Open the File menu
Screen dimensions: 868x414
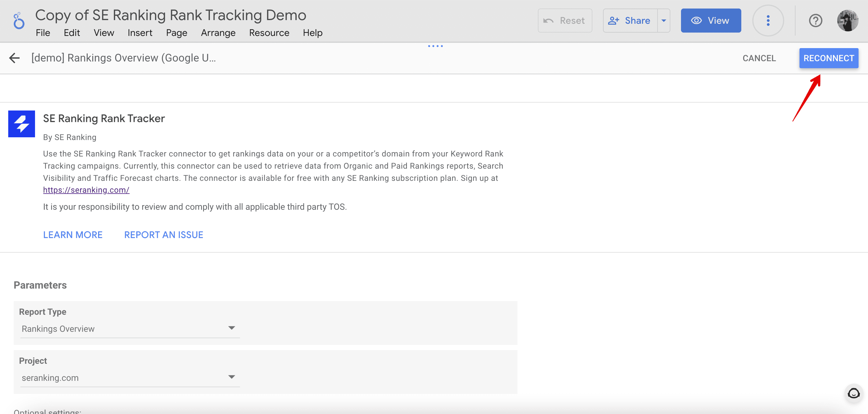[43, 33]
